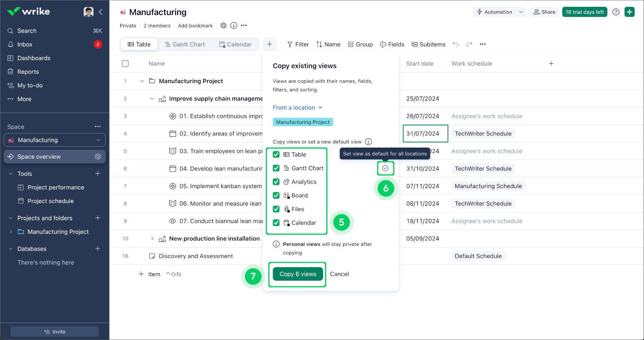
Task: Switch to the Calendar view tab
Action: (235, 44)
